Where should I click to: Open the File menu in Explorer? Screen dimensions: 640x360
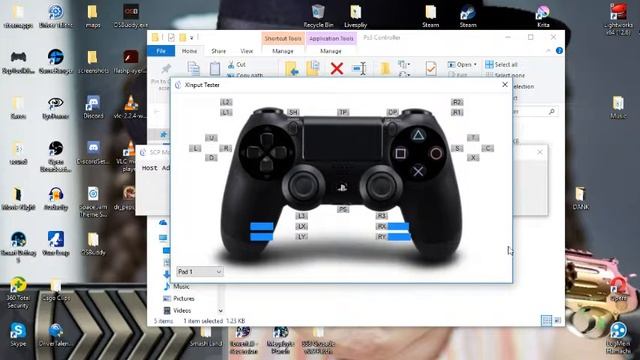pyautogui.click(x=161, y=51)
